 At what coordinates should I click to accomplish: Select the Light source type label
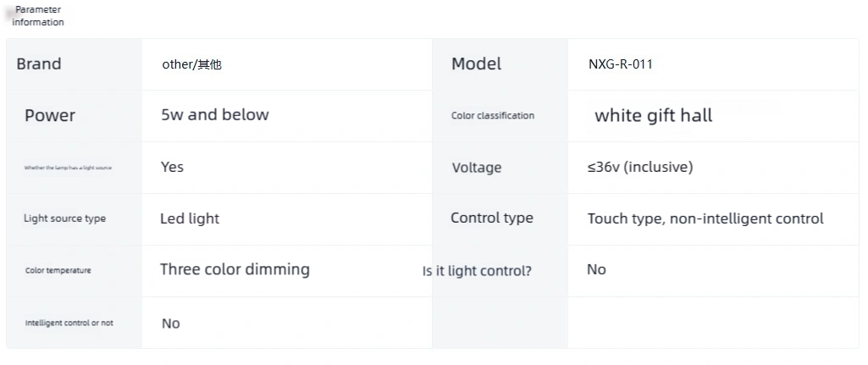(64, 218)
